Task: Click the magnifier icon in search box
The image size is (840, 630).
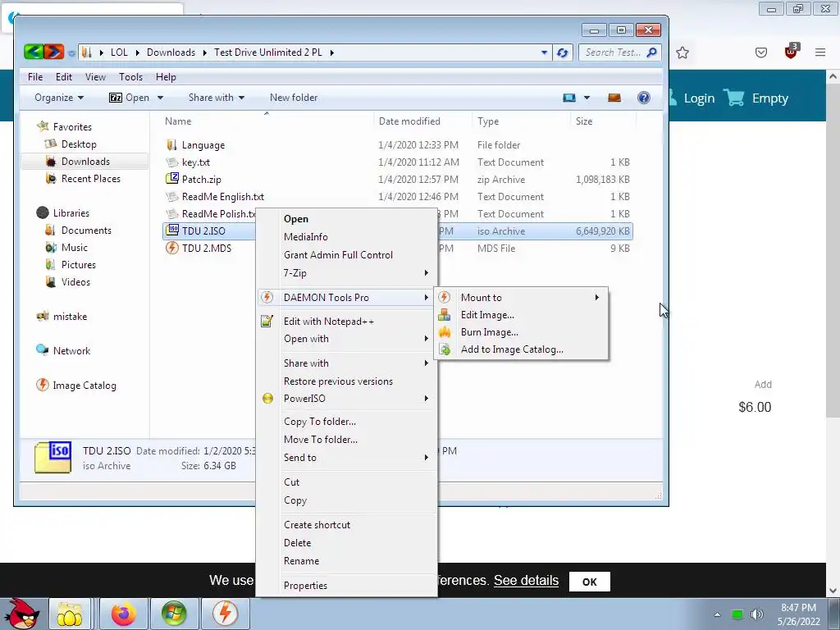Action: coord(651,52)
